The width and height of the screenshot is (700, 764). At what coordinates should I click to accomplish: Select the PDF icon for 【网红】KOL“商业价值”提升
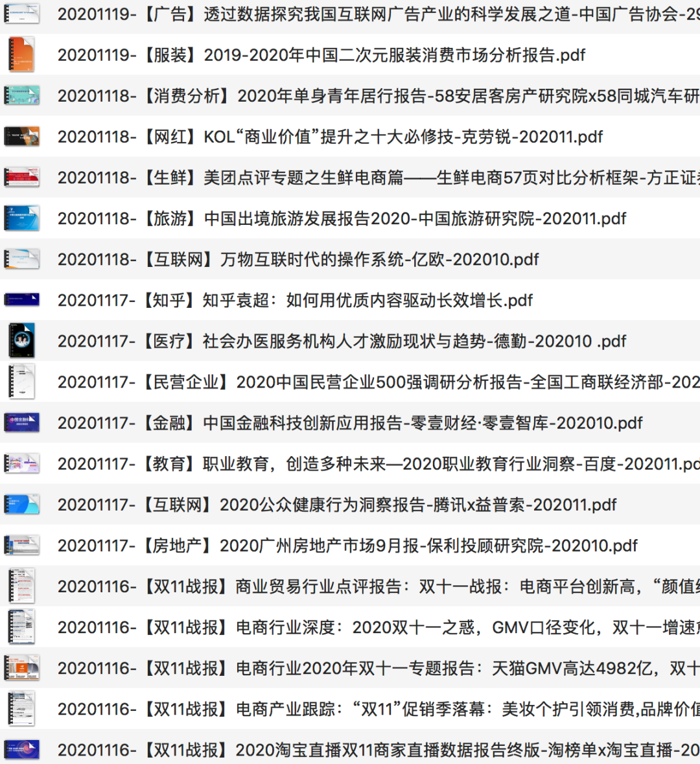coord(21,137)
